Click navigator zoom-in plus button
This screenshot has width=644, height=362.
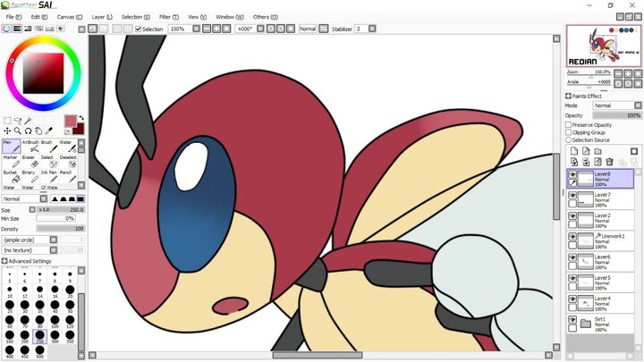tap(628, 74)
